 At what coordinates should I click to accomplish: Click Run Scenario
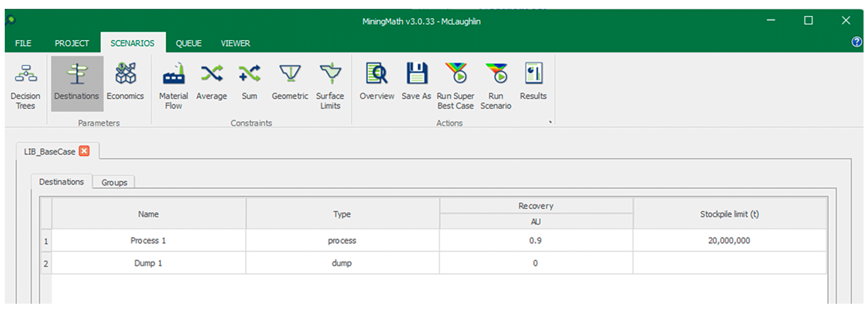pos(496,85)
